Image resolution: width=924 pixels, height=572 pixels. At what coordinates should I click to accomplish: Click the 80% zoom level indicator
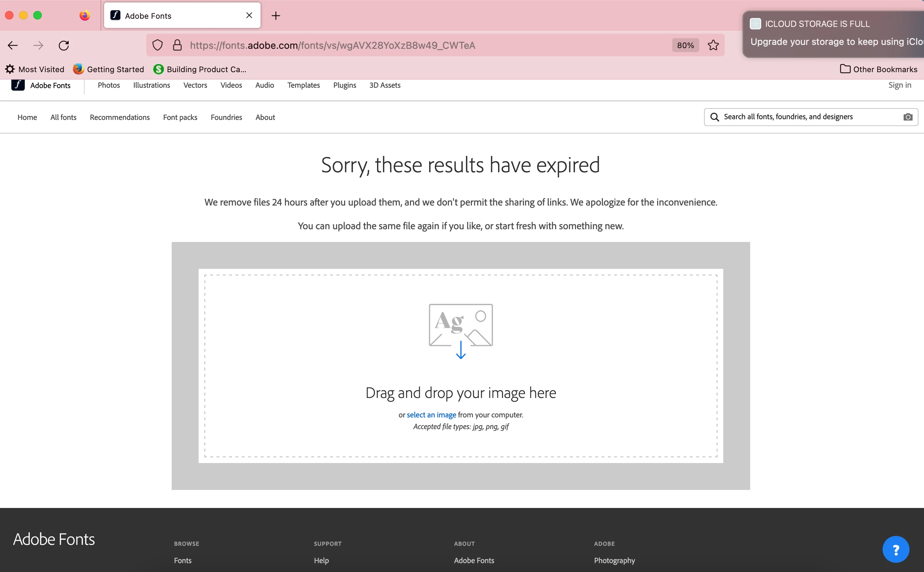[685, 45]
